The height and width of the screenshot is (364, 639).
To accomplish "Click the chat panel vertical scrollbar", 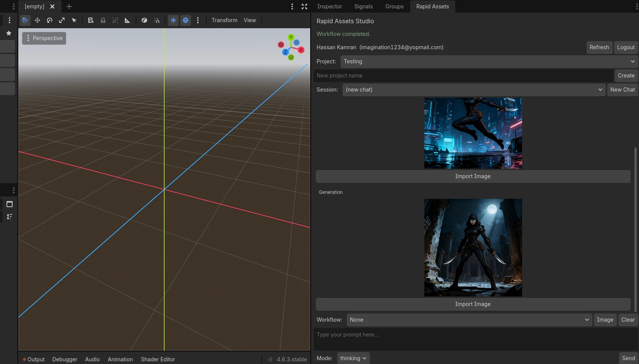I will pos(636,229).
